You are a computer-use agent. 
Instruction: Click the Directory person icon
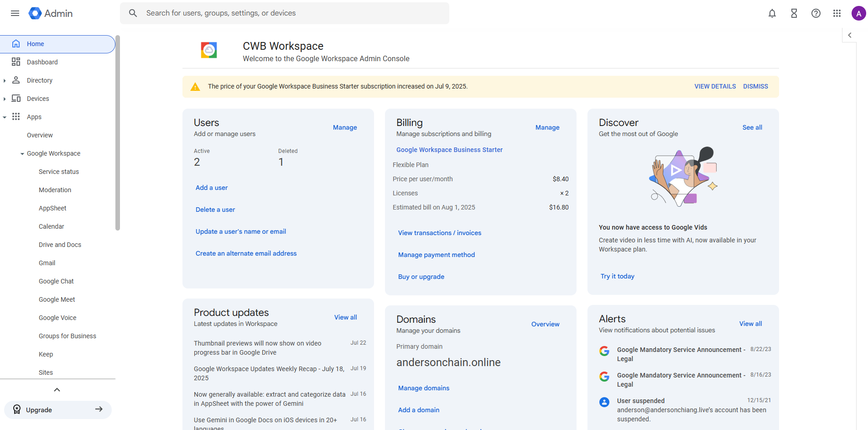click(16, 80)
